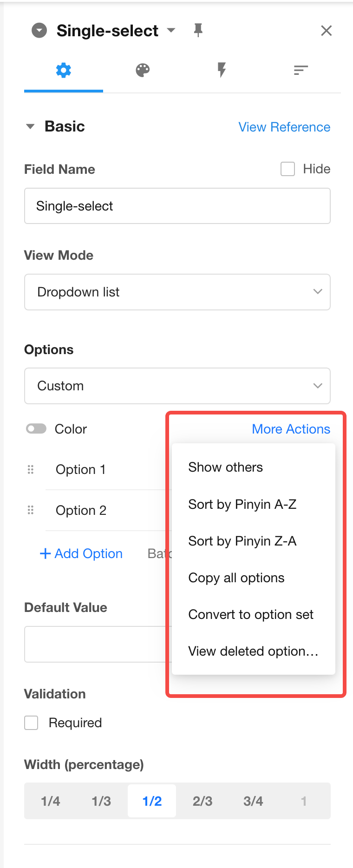The height and width of the screenshot is (868, 353).
Task: Expand the Options Custom dropdown
Action: pyautogui.click(x=177, y=386)
